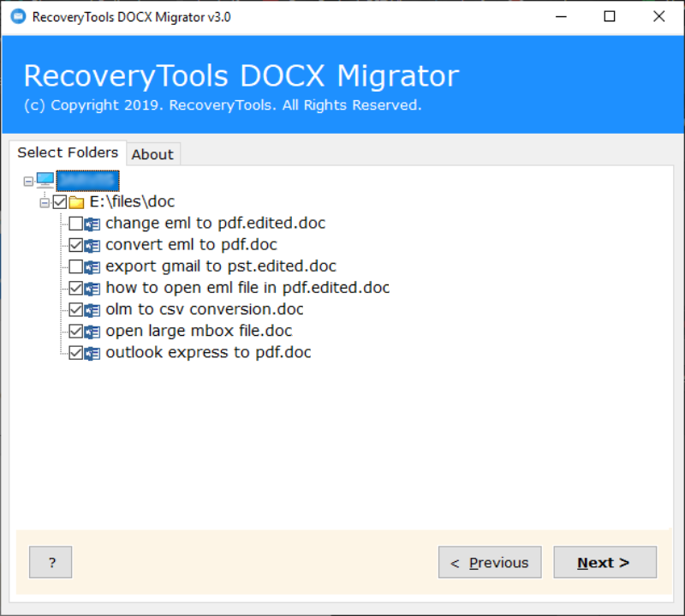
Task: Select file name export gmail to pst.edited.doc
Action: [221, 266]
